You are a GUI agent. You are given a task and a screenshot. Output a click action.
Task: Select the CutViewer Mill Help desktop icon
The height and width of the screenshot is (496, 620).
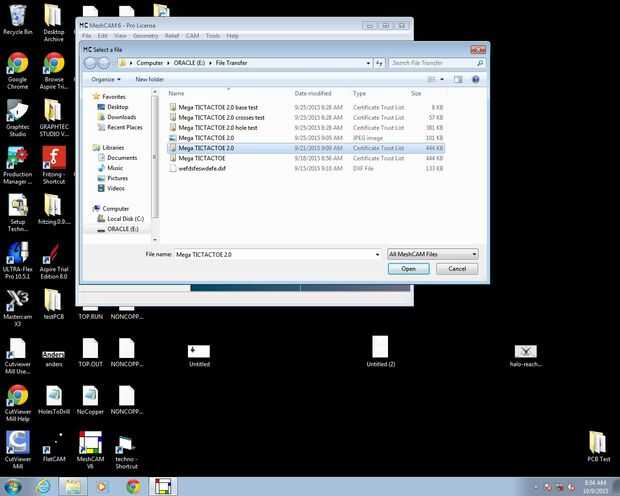(x=17, y=403)
